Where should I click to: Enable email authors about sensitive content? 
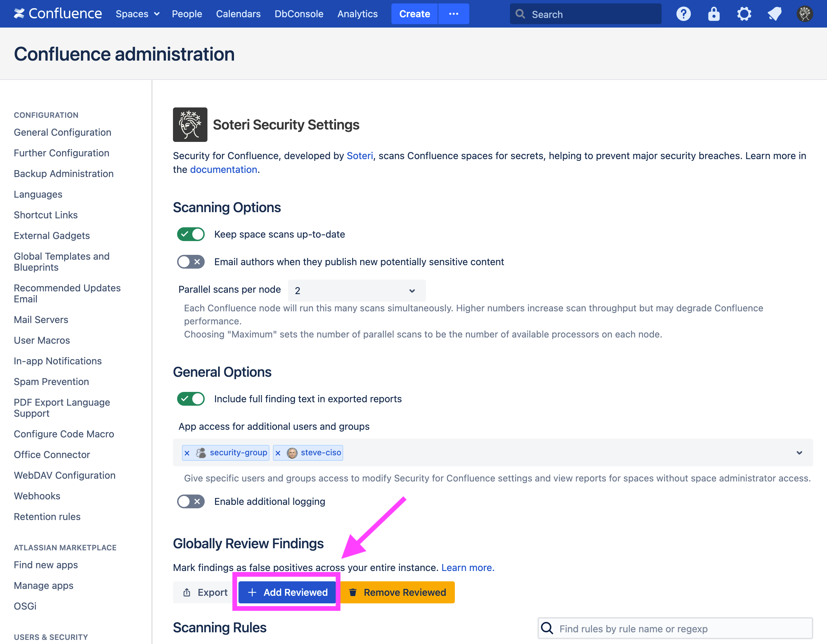click(x=191, y=261)
